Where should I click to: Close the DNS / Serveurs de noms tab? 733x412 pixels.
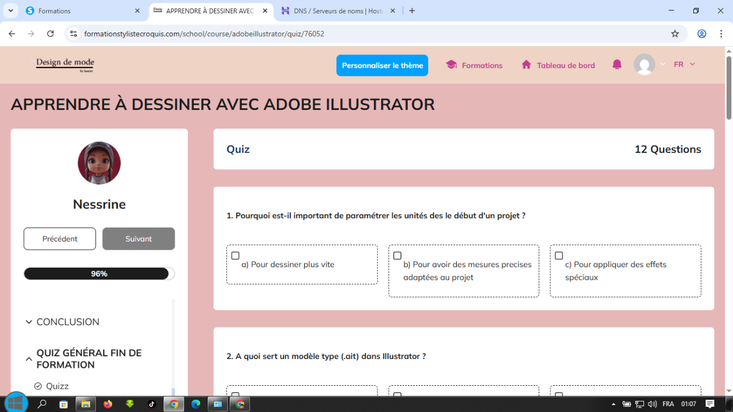393,11
